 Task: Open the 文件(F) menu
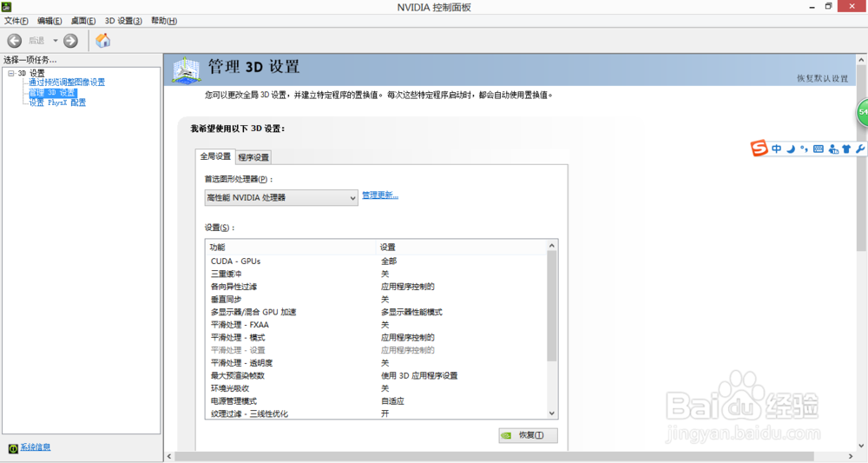(x=16, y=21)
